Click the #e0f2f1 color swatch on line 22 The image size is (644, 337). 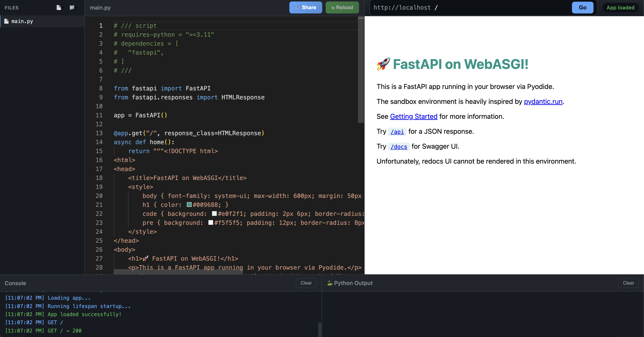[214, 214]
